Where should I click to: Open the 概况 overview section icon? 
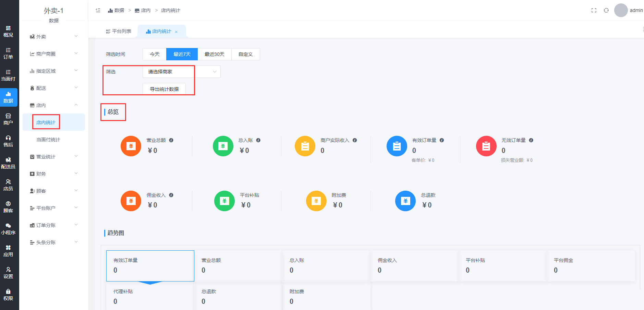click(8, 31)
